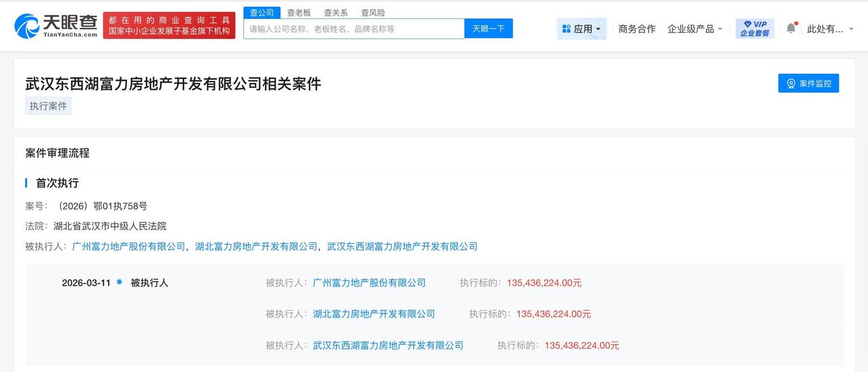Click the 天眼一下 search button
Screen dimensions: 868x372
488,29
